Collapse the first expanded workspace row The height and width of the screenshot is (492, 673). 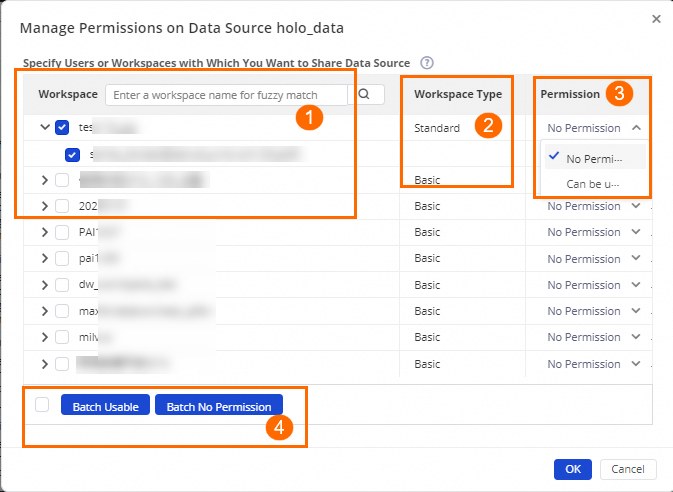[x=45, y=128]
